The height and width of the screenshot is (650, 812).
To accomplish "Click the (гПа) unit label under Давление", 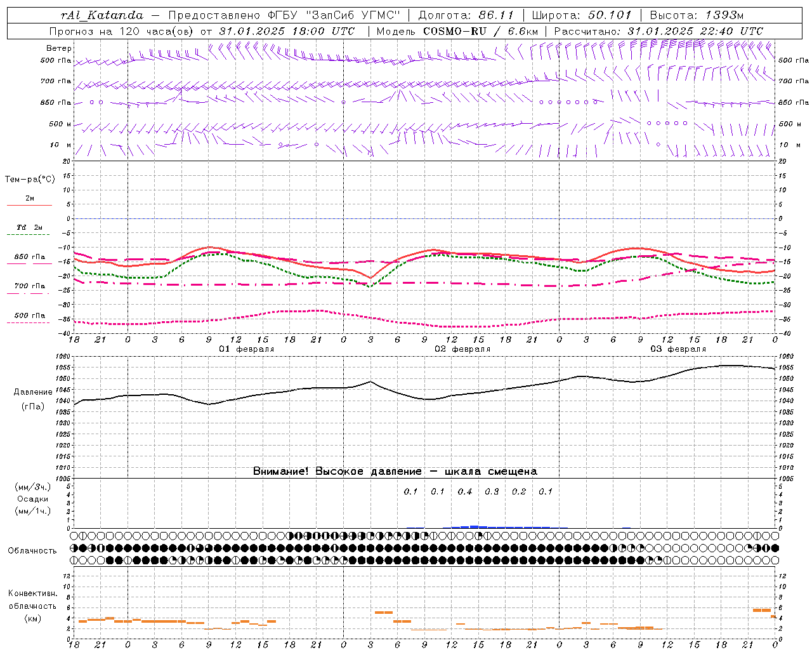I will [x=33, y=407].
